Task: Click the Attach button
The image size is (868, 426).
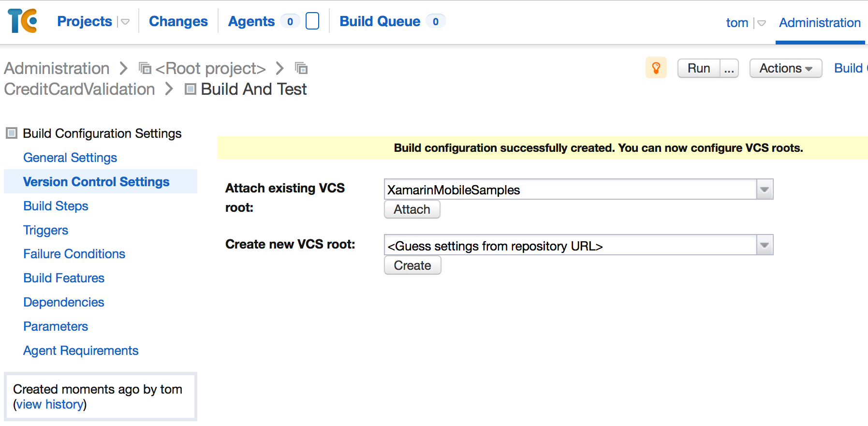Action: [412, 209]
